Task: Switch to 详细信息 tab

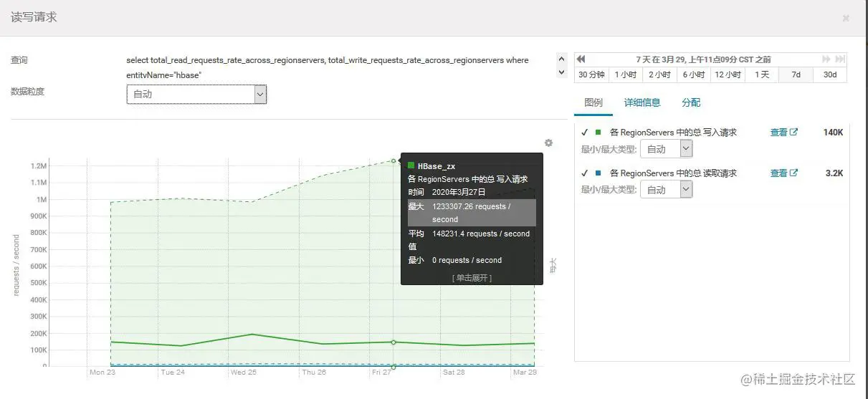Action: click(642, 102)
